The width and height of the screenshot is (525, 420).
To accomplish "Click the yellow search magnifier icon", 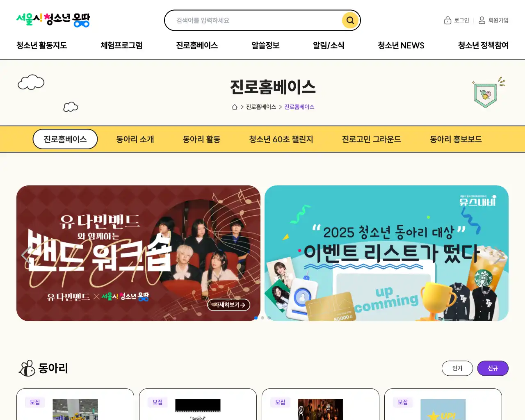I will [x=350, y=21].
